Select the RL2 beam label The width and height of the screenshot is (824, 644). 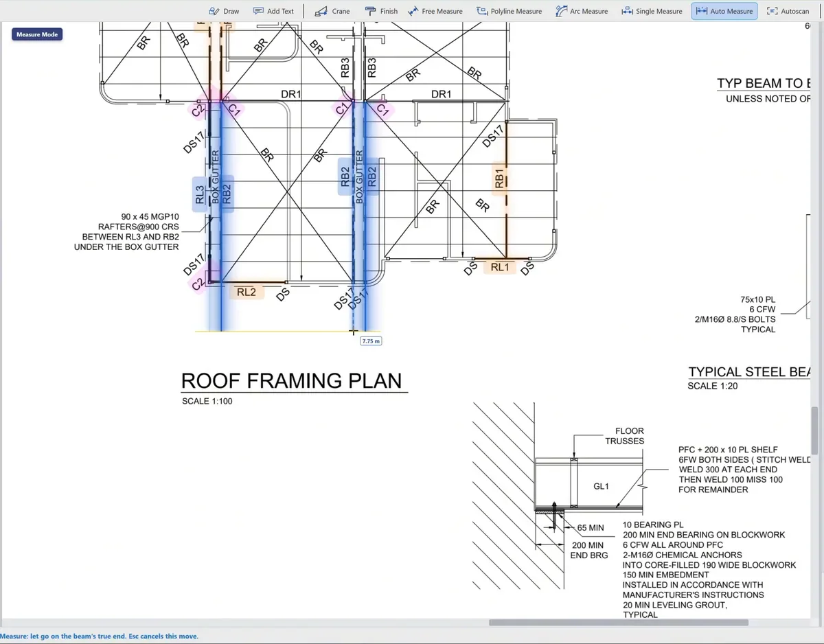[247, 292]
